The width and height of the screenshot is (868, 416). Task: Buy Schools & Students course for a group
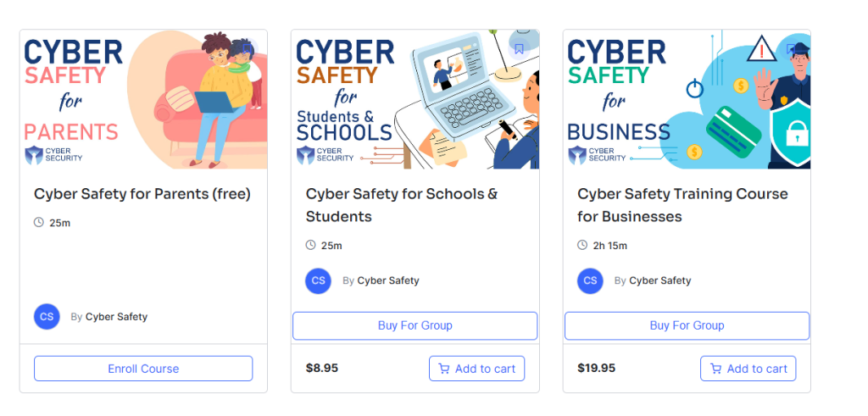click(x=415, y=325)
